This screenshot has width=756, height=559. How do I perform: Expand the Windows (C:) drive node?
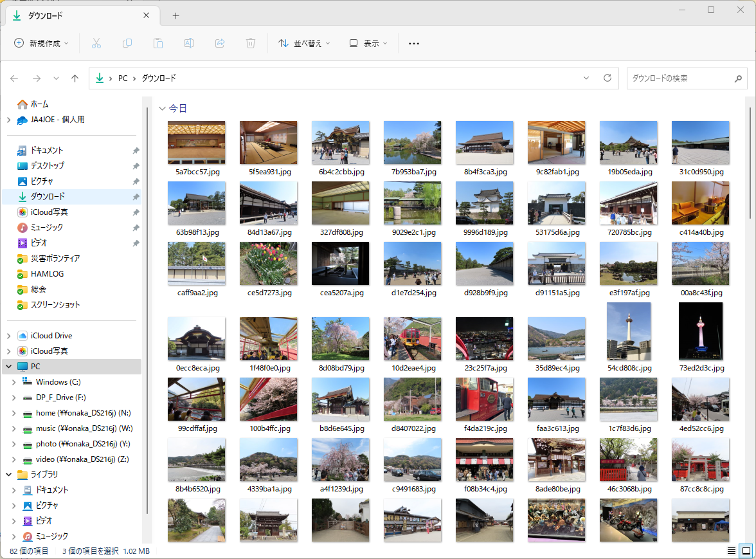[14, 382]
